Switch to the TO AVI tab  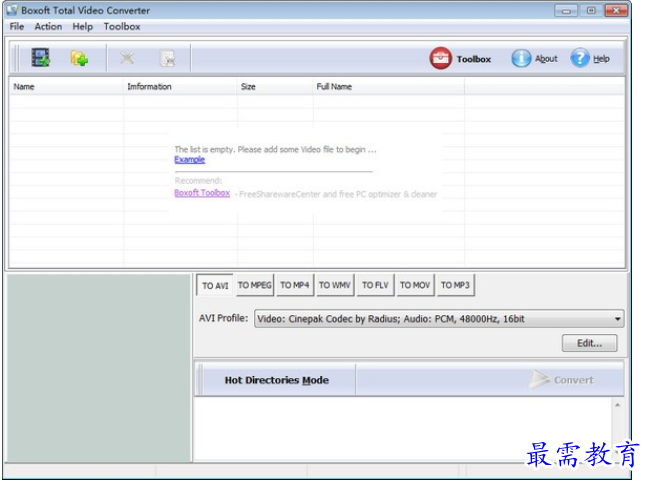click(215, 285)
